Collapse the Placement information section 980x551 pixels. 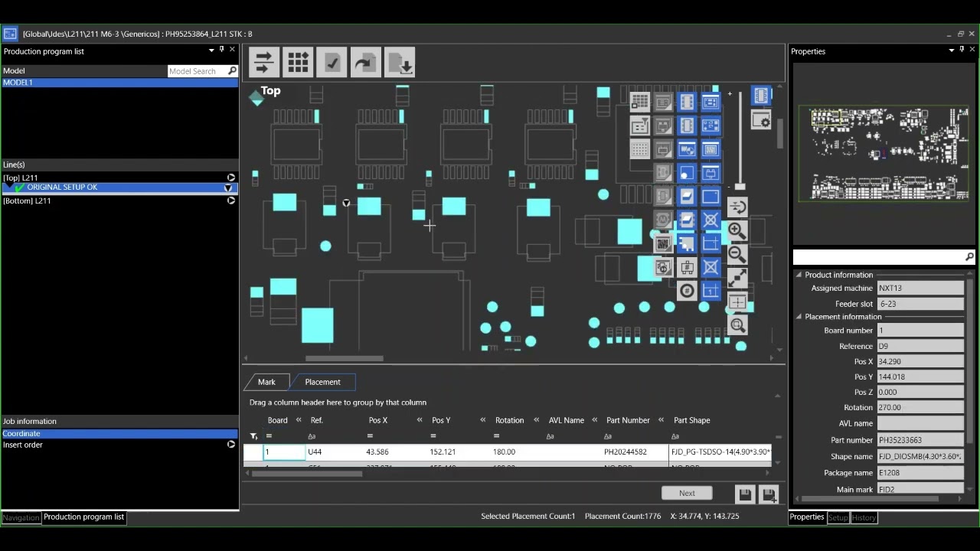[799, 317]
